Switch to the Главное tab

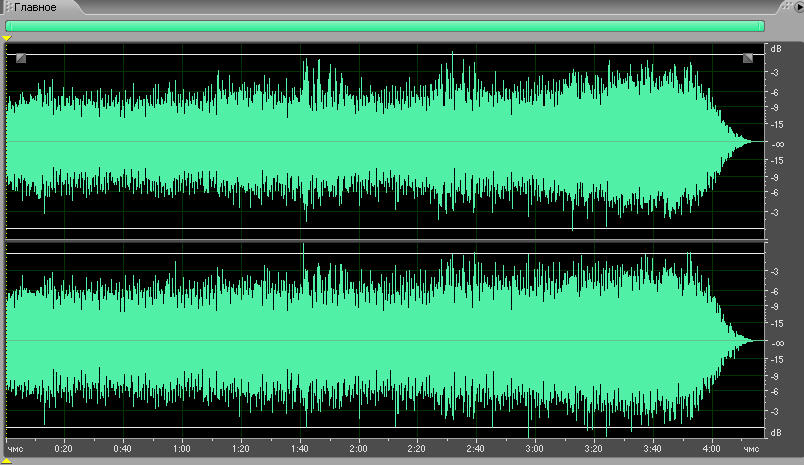click(34, 7)
